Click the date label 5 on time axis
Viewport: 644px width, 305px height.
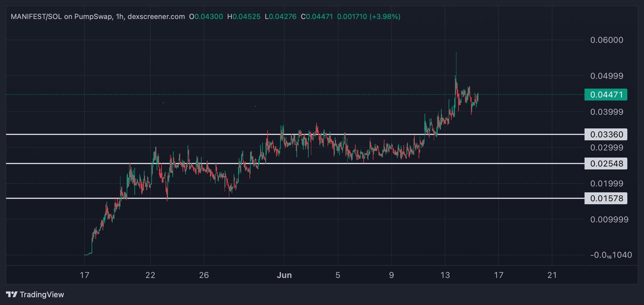pyautogui.click(x=338, y=275)
